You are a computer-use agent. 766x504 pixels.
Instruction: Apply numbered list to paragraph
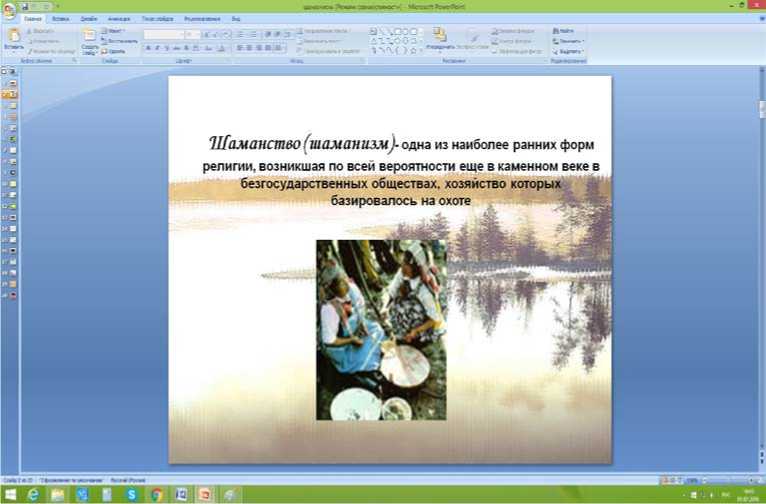253,34
